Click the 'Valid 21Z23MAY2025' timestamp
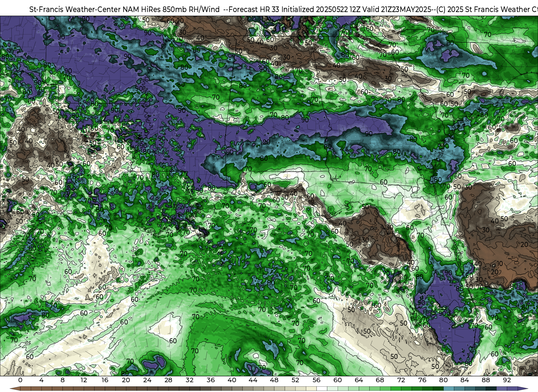This screenshot has height=392, width=538. (396, 9)
